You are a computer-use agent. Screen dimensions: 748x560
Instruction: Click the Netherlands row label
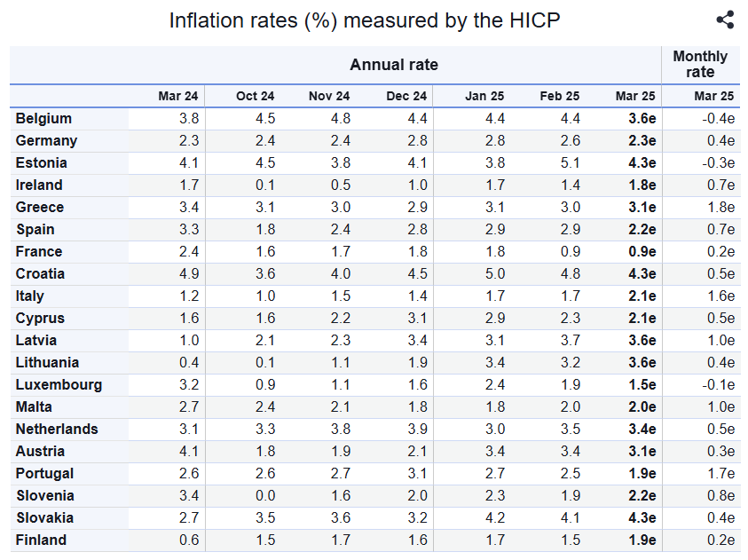point(57,430)
